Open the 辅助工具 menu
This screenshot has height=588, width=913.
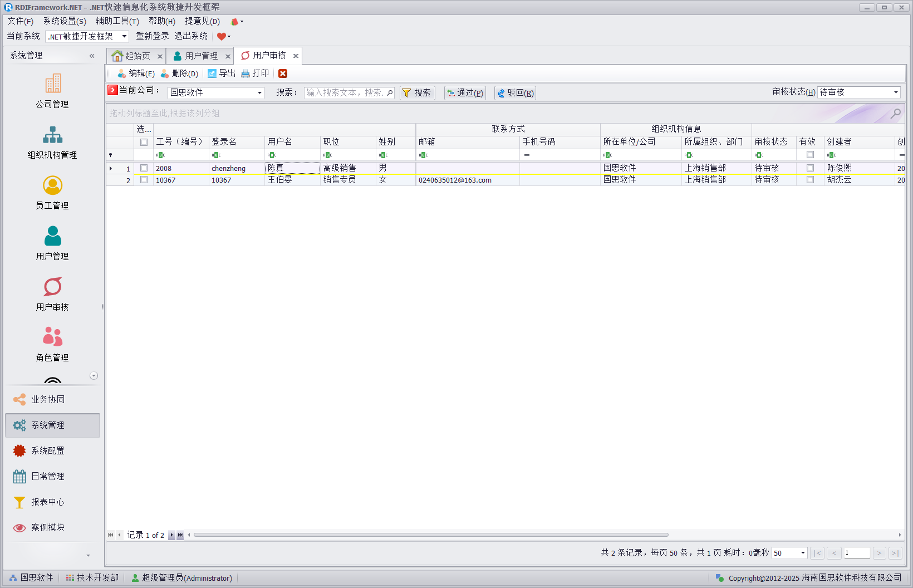click(x=117, y=21)
